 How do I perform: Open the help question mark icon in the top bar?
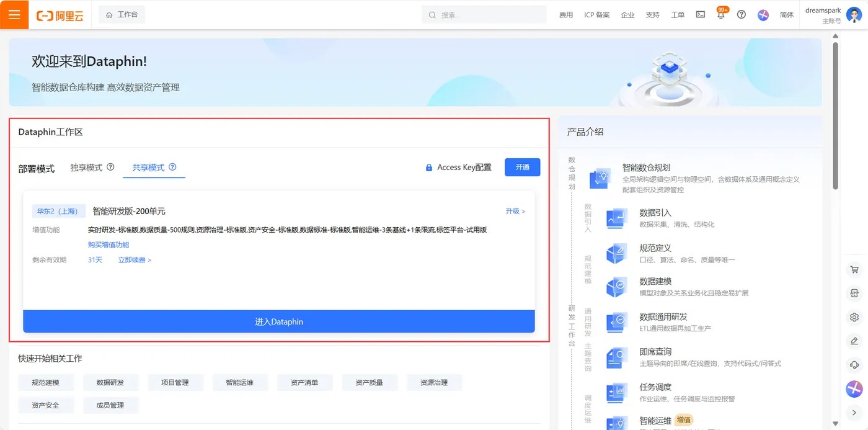coord(742,14)
